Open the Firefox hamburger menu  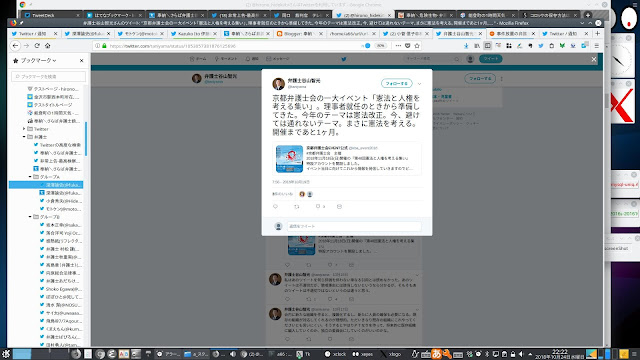tap(596, 46)
